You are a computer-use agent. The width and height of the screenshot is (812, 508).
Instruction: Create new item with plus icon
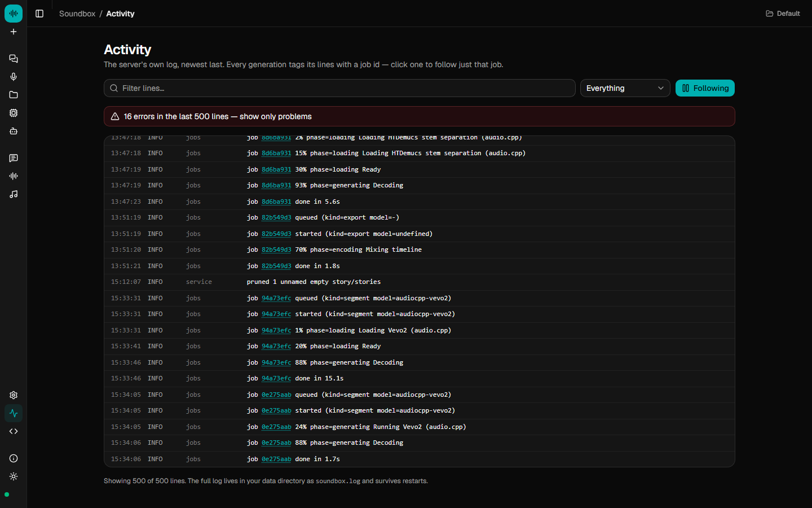click(14, 32)
